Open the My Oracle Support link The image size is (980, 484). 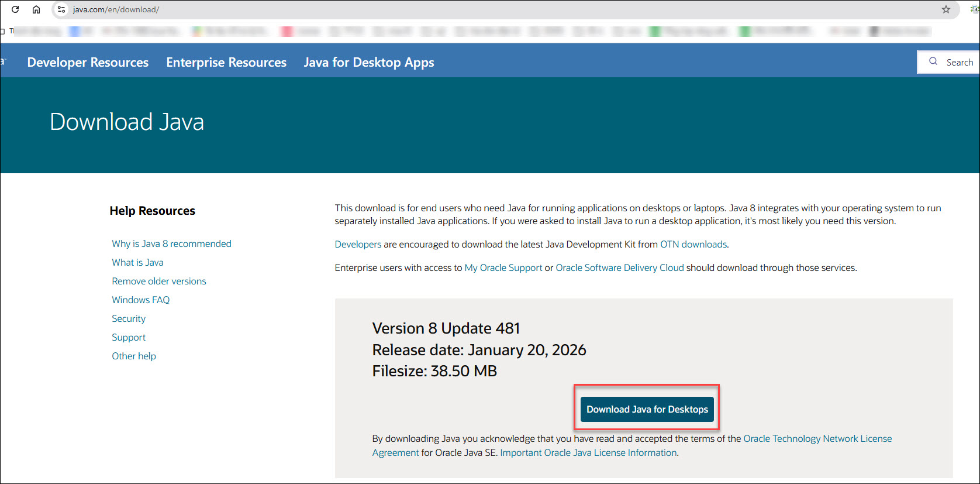(503, 267)
